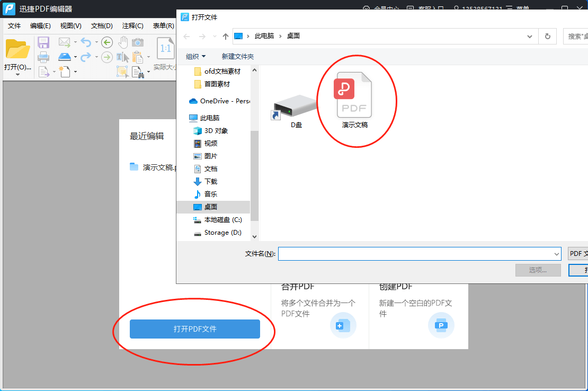
Task: Click 桌面 in the address breadcrumb
Action: pos(293,36)
